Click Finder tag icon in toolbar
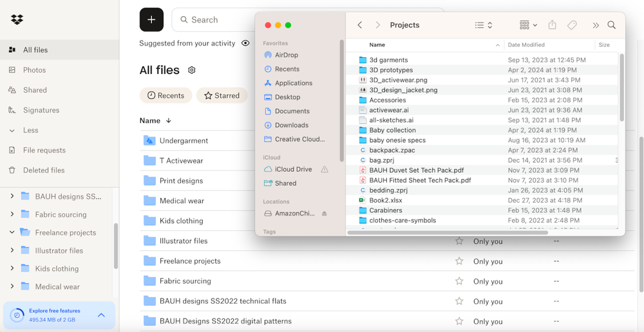Viewport: 644px width, 332px height. click(572, 25)
